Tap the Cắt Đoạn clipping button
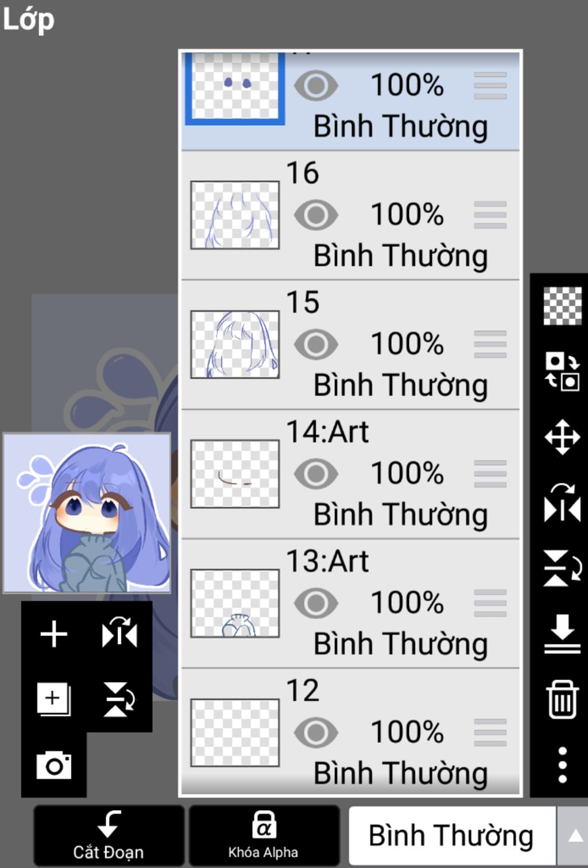 [x=109, y=836]
